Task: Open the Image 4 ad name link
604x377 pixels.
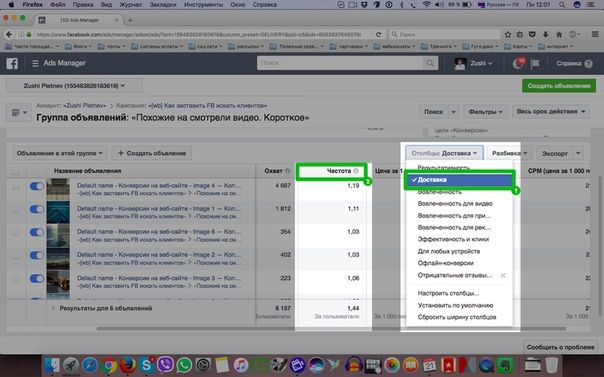Action: 159,185
